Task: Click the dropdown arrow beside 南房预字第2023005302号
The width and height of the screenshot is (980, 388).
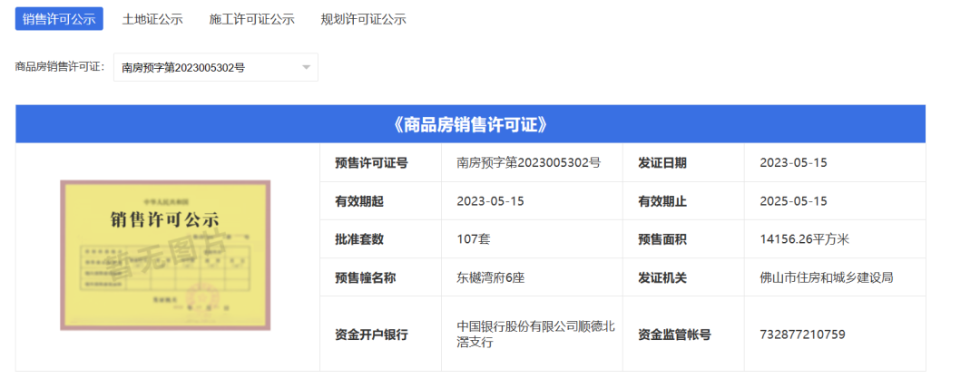Action: (307, 67)
